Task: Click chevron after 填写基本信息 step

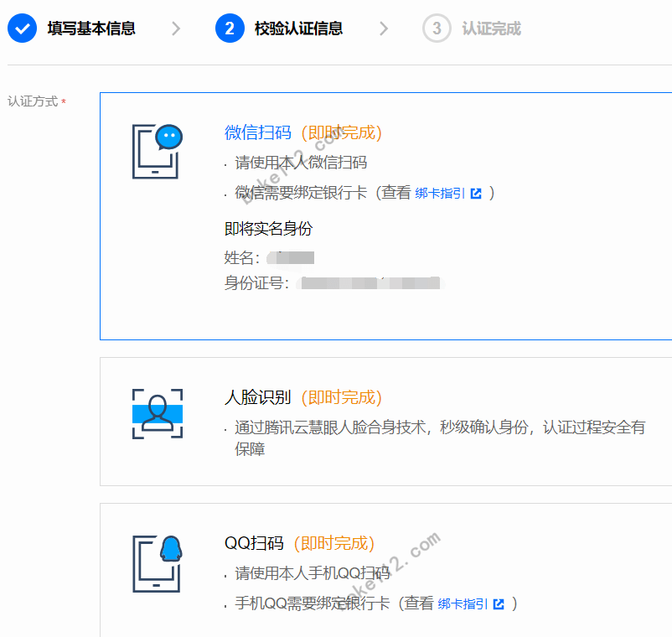Action: coord(176,28)
